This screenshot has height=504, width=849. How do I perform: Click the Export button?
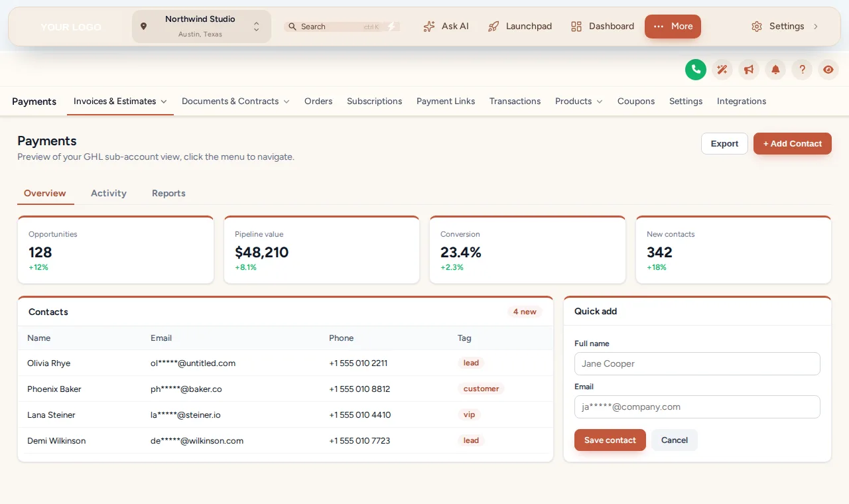click(x=724, y=144)
